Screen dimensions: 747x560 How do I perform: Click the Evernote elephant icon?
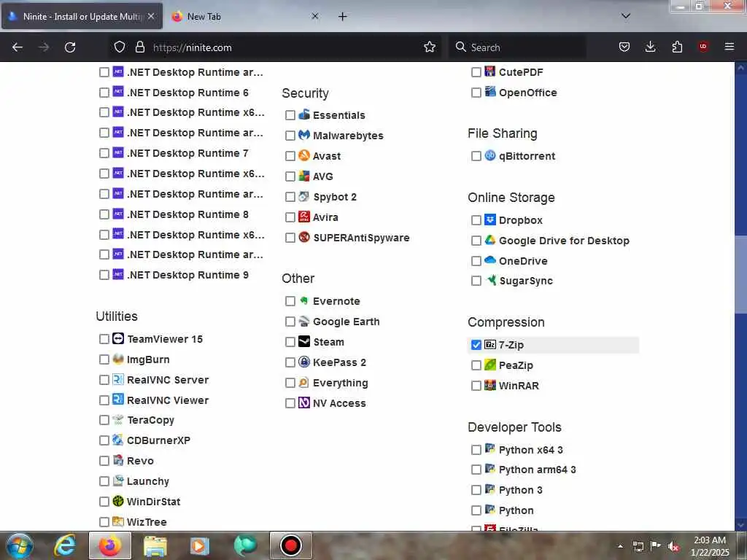click(x=304, y=300)
